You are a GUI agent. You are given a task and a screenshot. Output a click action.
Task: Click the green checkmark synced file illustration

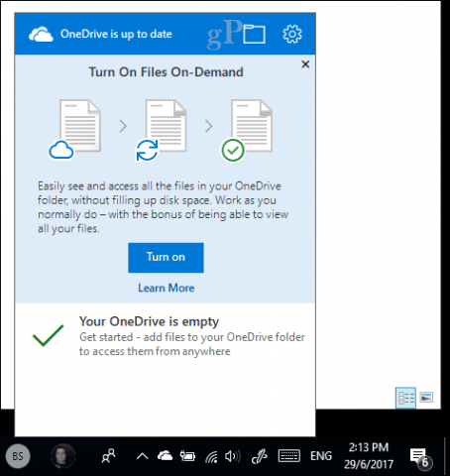tap(247, 130)
